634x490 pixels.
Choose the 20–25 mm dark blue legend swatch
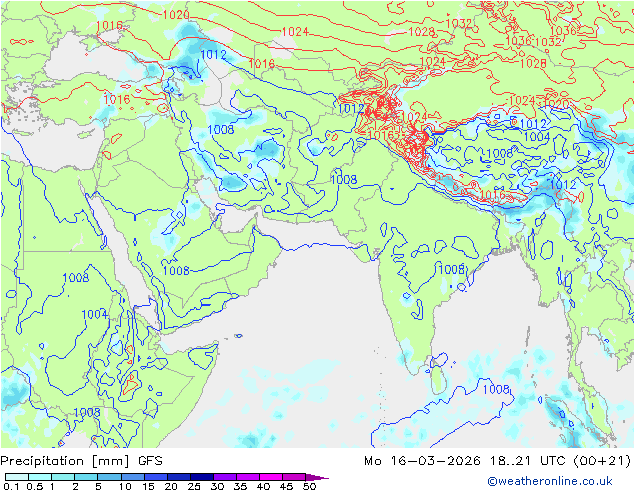click(x=178, y=477)
